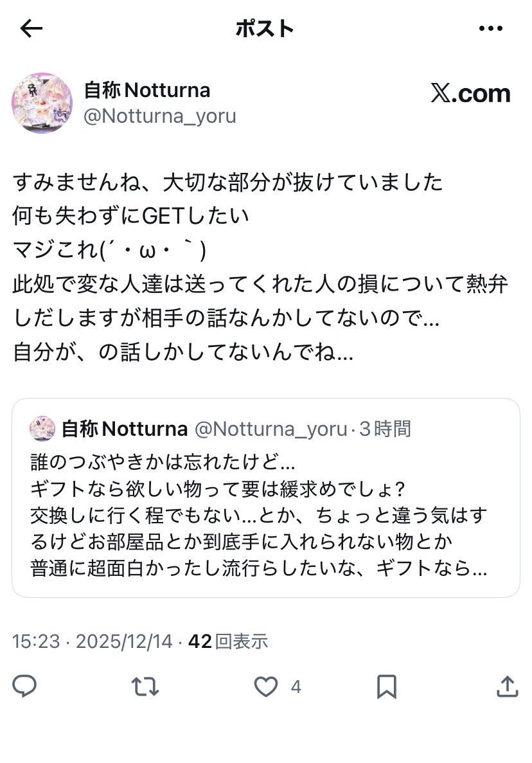Like the post with the heart icon
Screen dimensions: 532x763
(x=265, y=687)
